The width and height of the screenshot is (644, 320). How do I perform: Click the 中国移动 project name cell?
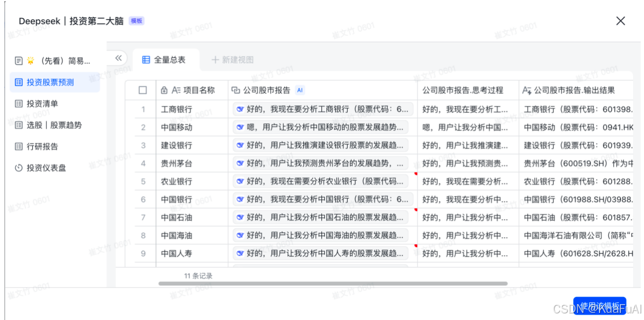pos(192,127)
